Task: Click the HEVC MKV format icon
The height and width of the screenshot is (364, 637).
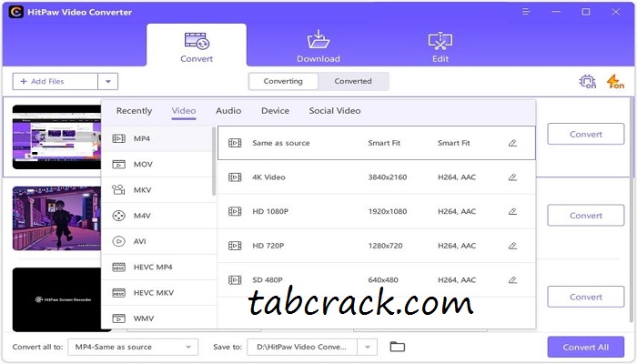Action: [x=118, y=292]
